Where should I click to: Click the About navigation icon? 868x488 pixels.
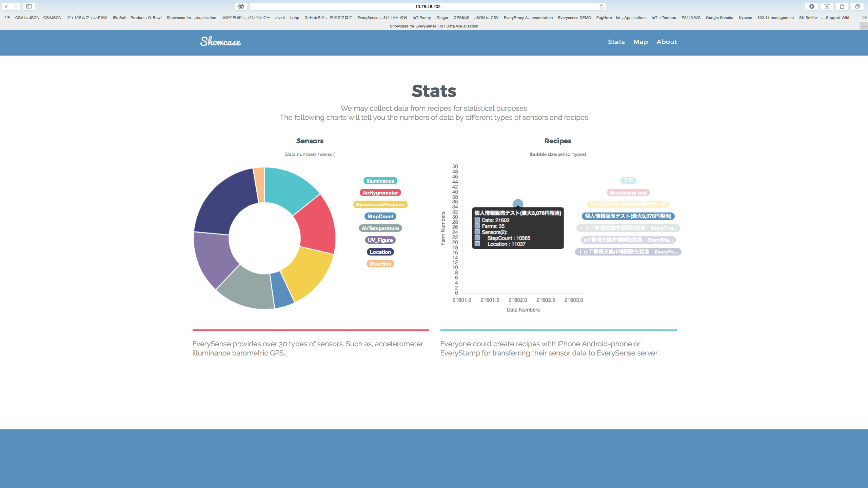coord(667,42)
